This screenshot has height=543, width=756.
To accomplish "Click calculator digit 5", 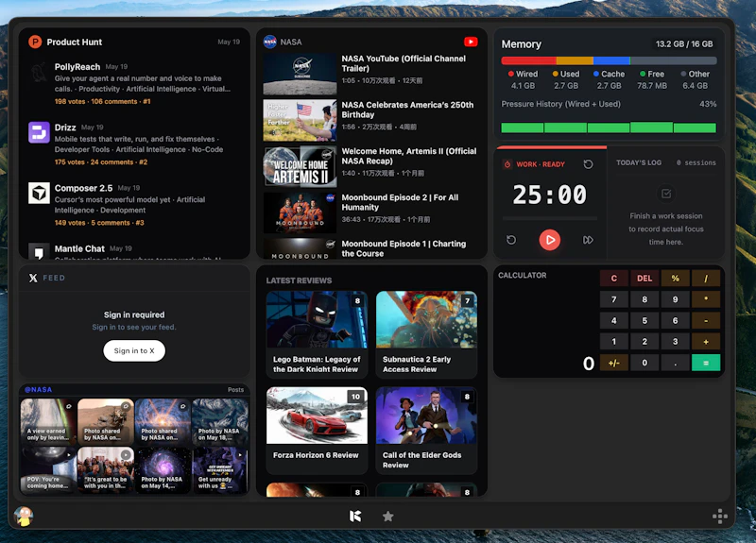I will pos(644,320).
